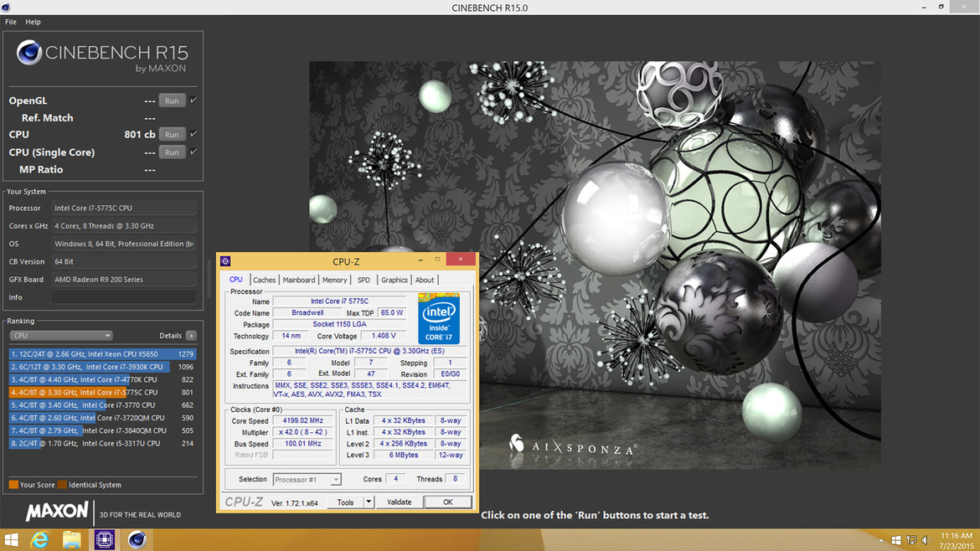Open the Tools dropdown arrow in CPU-Z
This screenshot has height=551, width=980.
point(369,502)
